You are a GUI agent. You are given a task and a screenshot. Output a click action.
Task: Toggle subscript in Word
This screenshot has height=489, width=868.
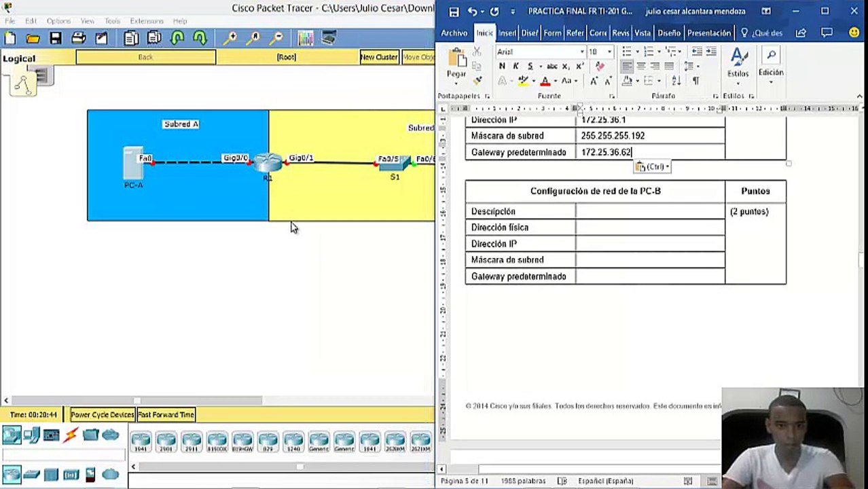pyautogui.click(x=566, y=66)
